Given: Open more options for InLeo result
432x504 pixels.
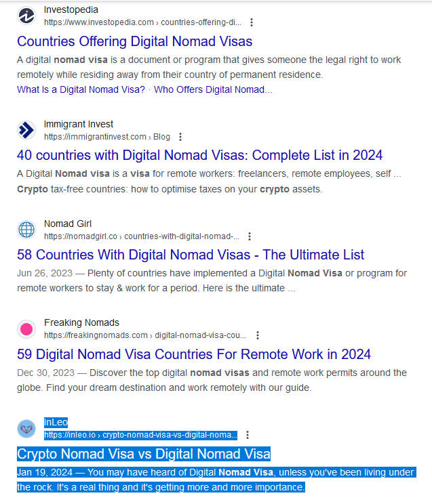Looking at the screenshot, I should coord(248,435).
